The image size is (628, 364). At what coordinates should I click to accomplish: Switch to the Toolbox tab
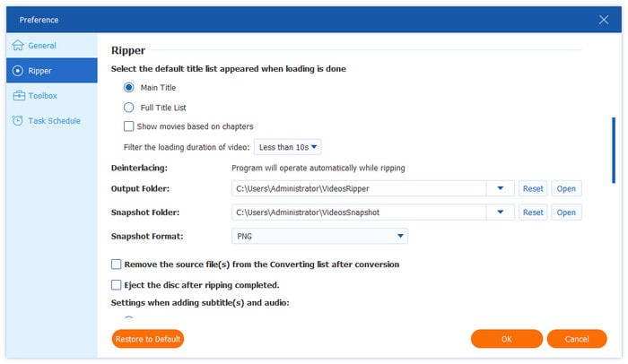42,96
